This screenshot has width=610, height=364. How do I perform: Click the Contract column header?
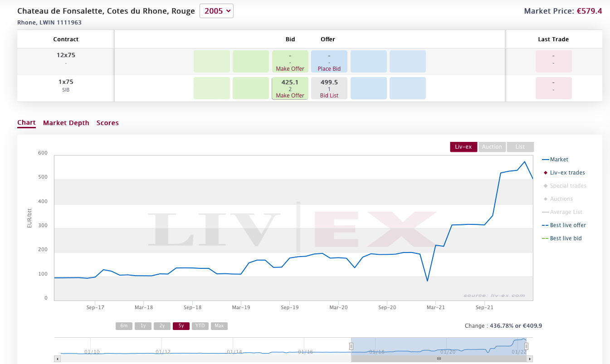tap(66, 39)
